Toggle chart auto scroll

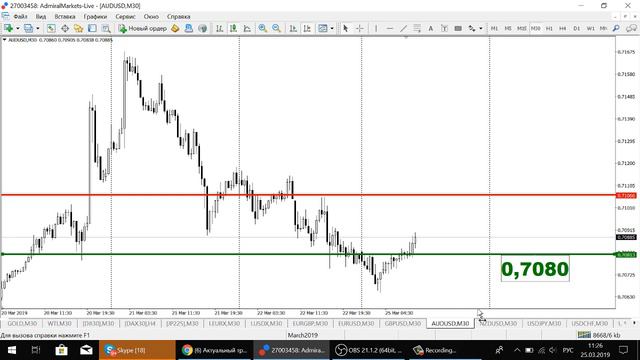coord(293,28)
